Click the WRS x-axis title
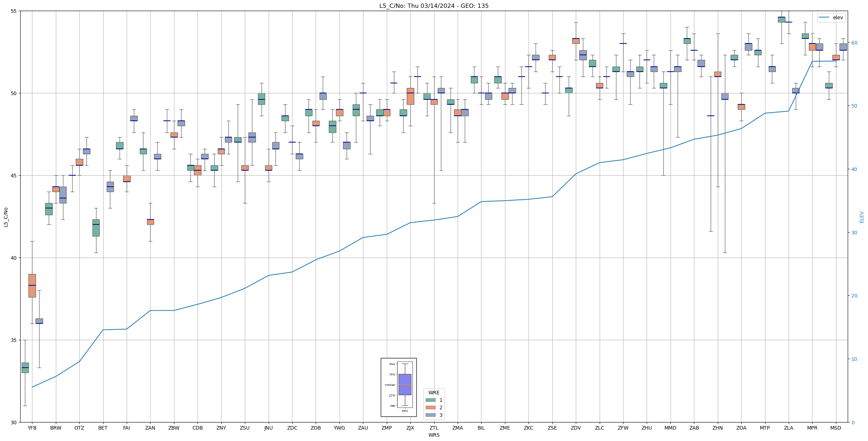The width and height of the screenshot is (868, 441). 434,435
